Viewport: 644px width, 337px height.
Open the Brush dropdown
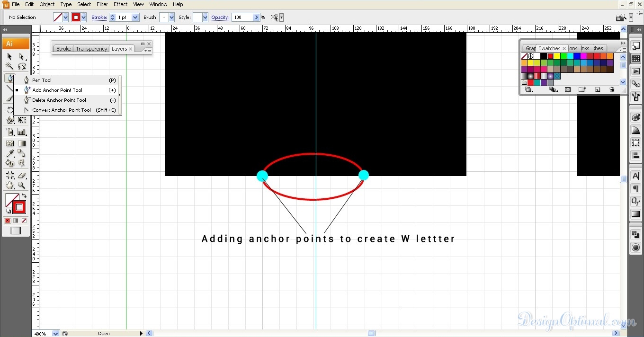pyautogui.click(x=171, y=18)
